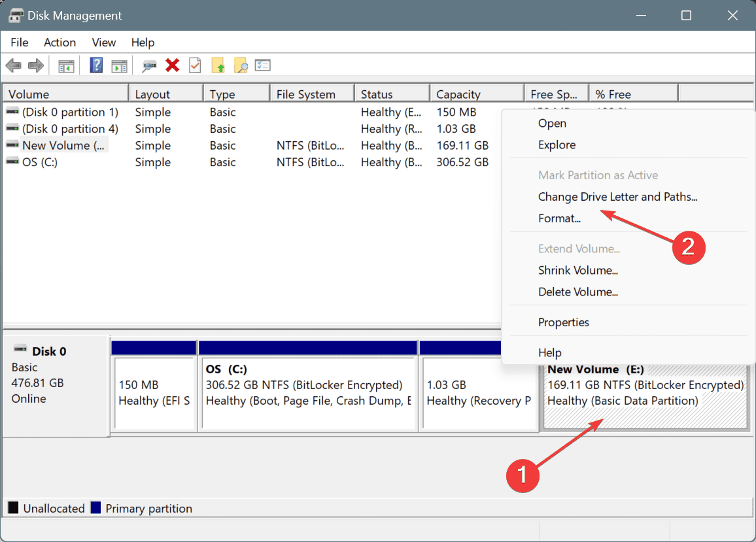Click the Disk 0 drive icon in lower pane
The image size is (756, 542).
click(20, 349)
